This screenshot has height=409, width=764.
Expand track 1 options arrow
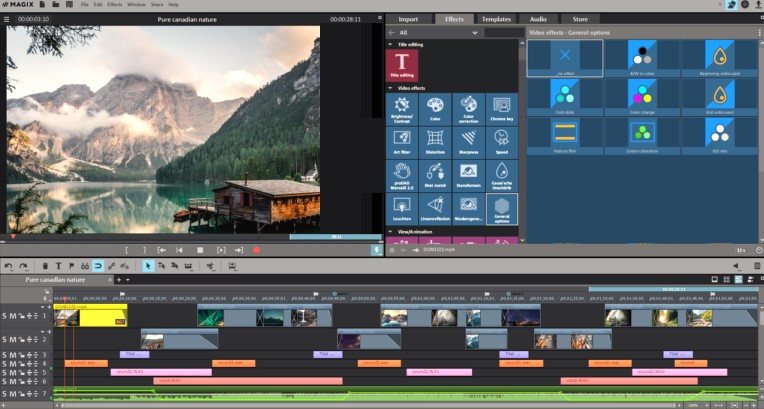(x=42, y=308)
